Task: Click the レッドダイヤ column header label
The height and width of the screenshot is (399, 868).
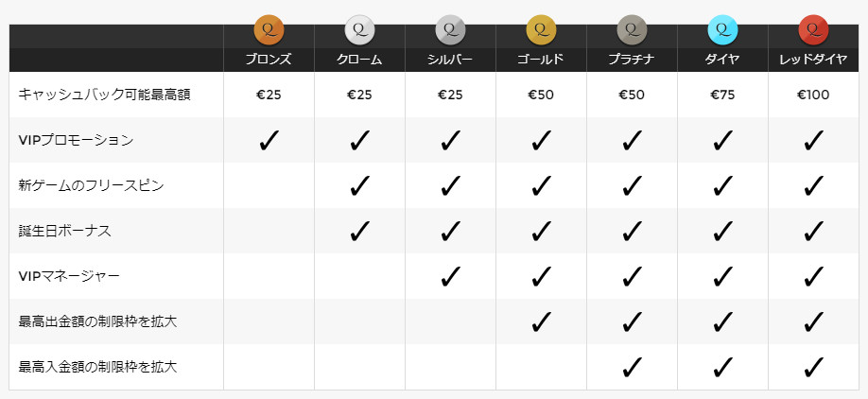Action: point(813,60)
